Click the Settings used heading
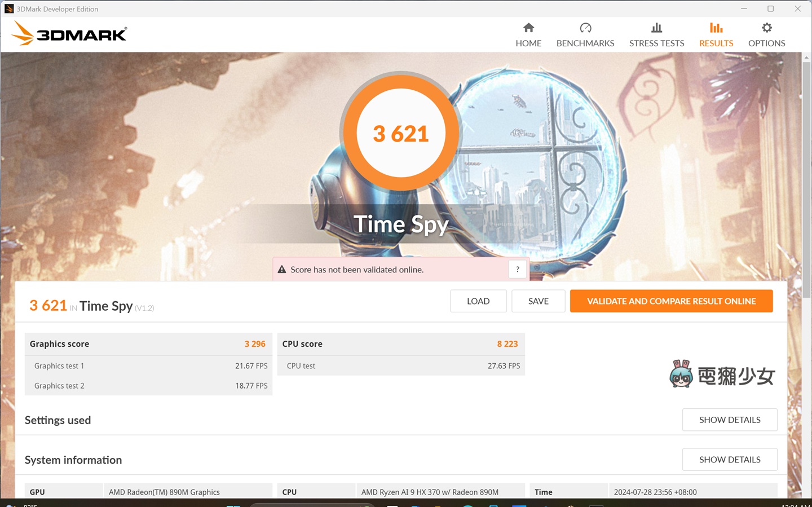 pyautogui.click(x=58, y=420)
